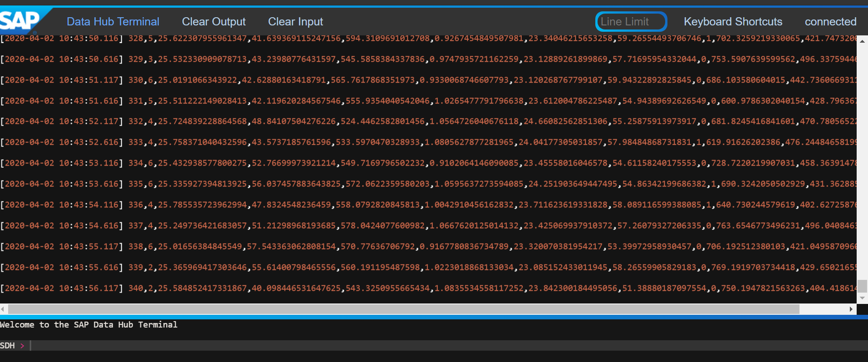Click the vertical scrollbar down arrow

click(x=862, y=298)
